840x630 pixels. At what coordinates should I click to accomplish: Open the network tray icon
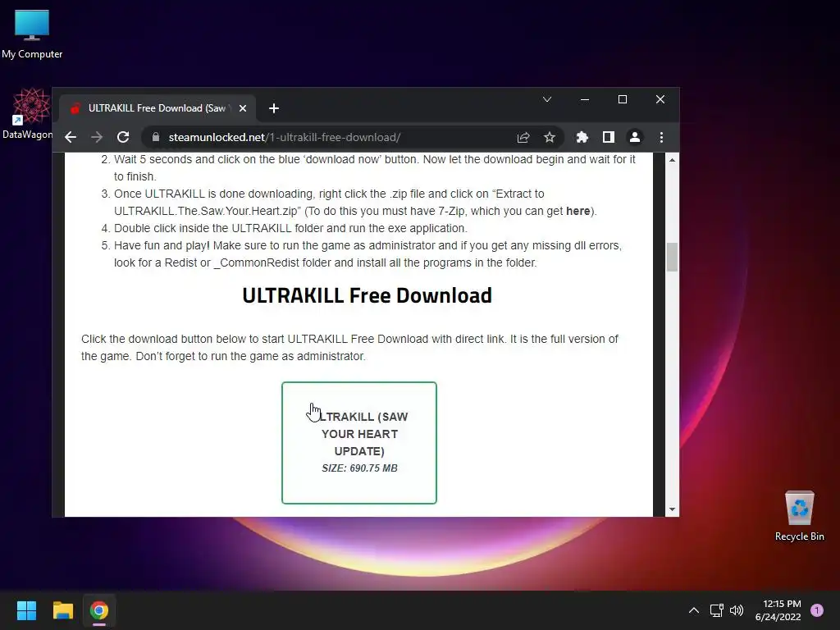(x=716, y=610)
